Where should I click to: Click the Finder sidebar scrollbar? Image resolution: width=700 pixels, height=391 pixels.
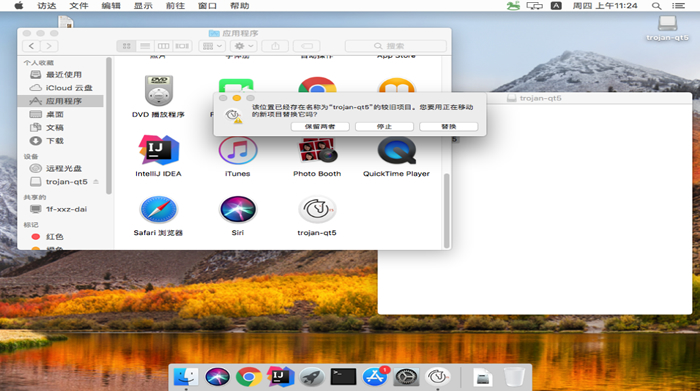click(x=108, y=126)
